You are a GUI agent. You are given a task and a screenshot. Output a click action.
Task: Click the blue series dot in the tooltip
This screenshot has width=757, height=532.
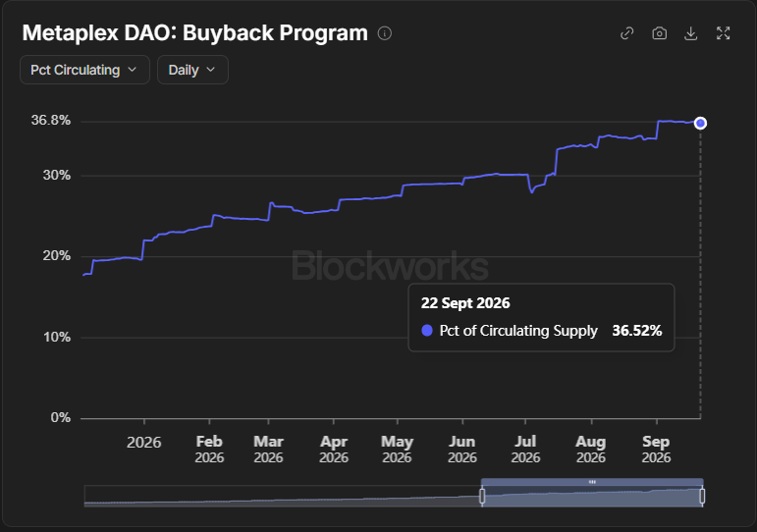(427, 331)
